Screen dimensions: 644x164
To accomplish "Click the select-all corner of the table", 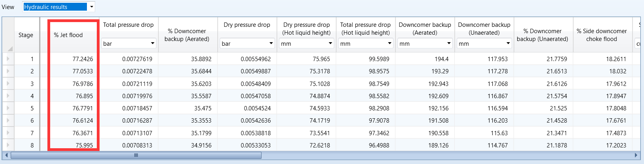I will point(8,35).
